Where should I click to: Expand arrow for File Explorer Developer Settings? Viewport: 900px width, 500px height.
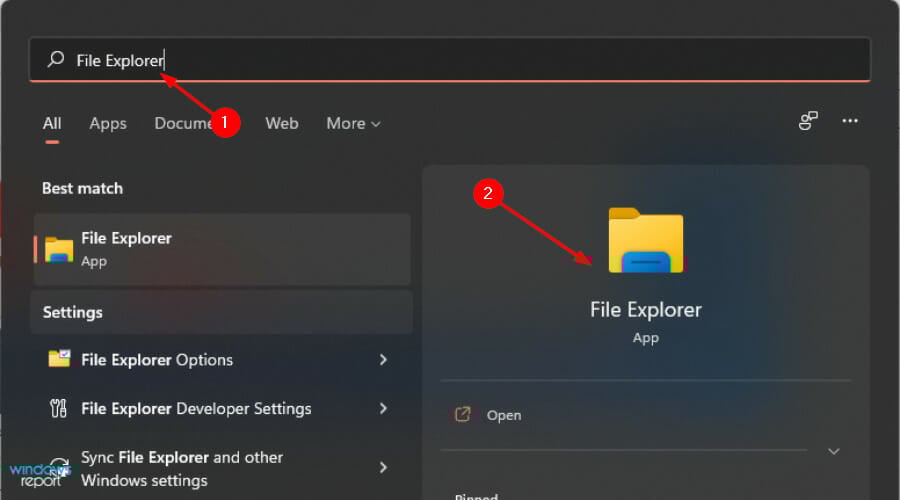[383, 409]
